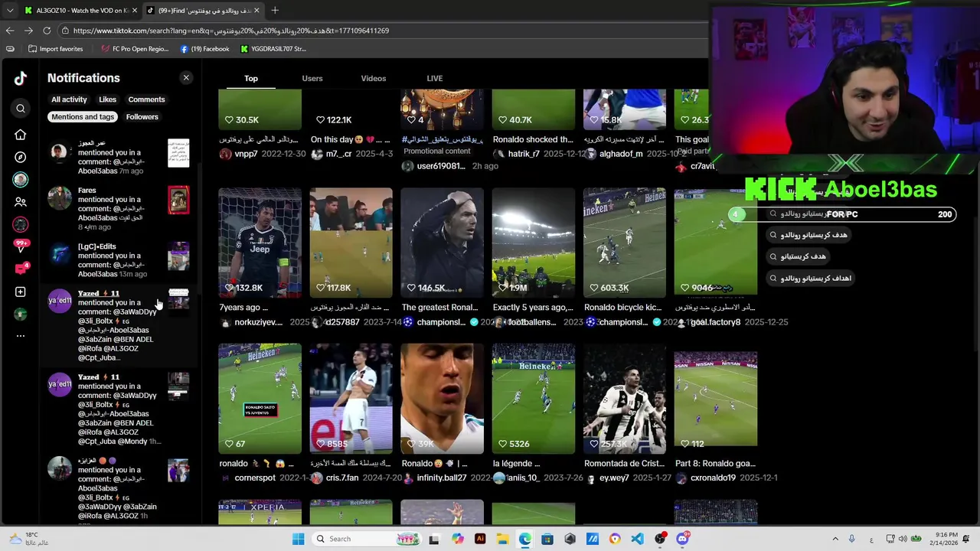Click the sidebar search magnifier icon
This screenshot has height=551, width=980.
pyautogui.click(x=21, y=109)
